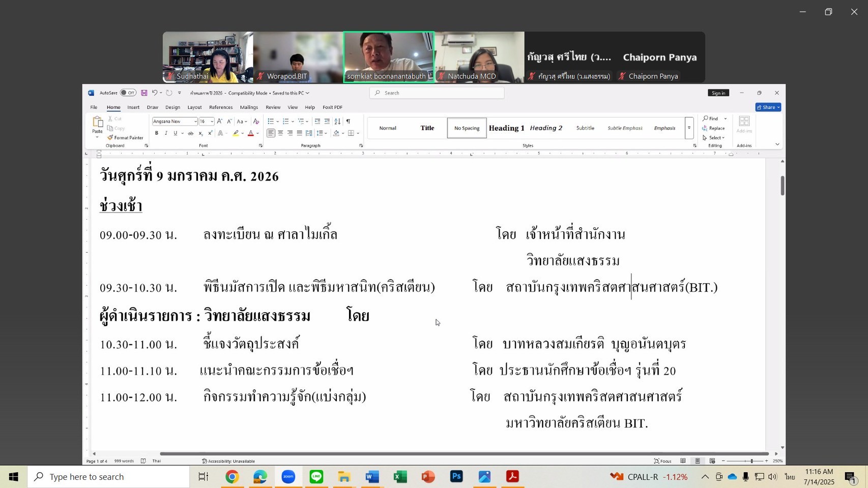This screenshot has width=868, height=488.
Task: Toggle bold formatting
Action: [x=157, y=133]
